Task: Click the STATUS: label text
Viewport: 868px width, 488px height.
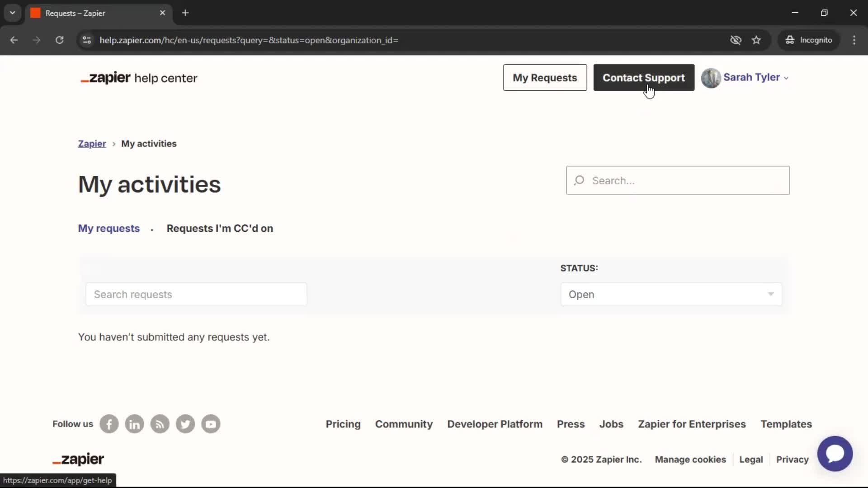Action: pos(579,268)
